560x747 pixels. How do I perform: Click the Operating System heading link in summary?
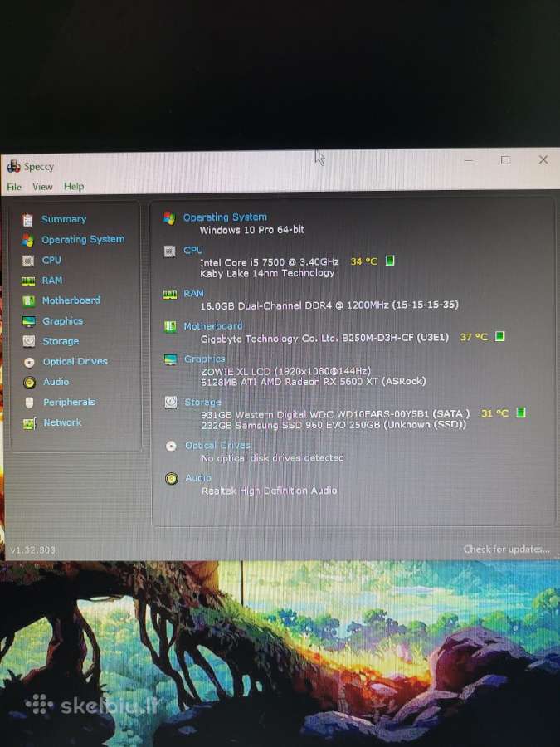(x=225, y=217)
